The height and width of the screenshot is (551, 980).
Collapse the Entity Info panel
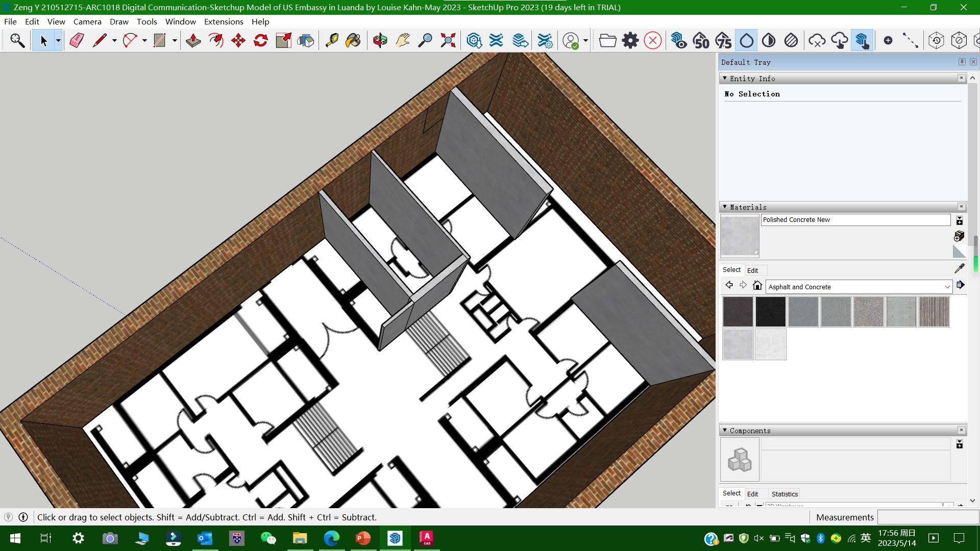[x=725, y=78]
